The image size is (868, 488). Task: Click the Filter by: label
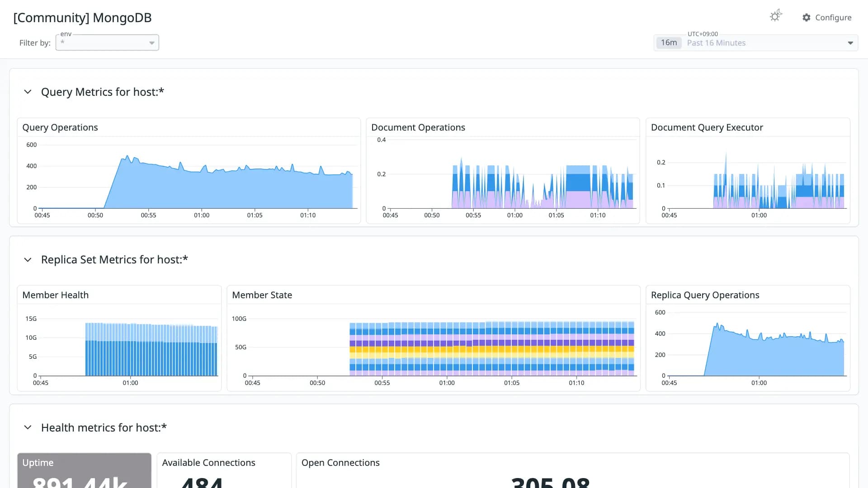35,43
